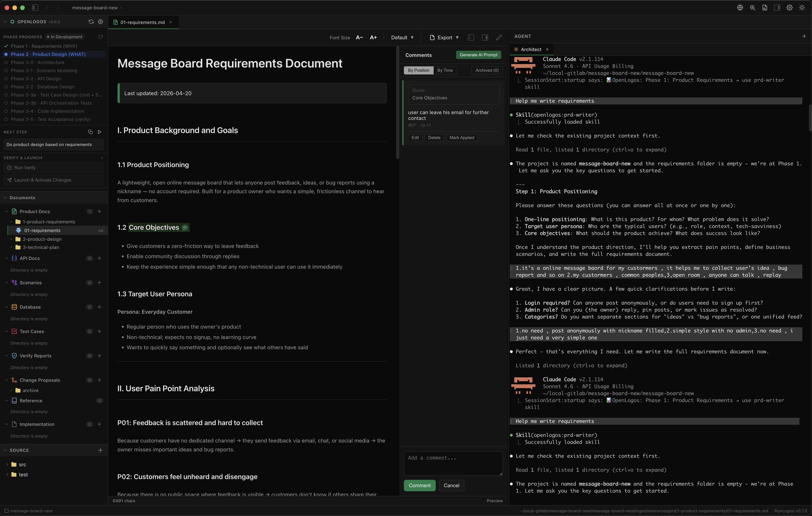Add a new Change Proposals item

click(x=100, y=380)
